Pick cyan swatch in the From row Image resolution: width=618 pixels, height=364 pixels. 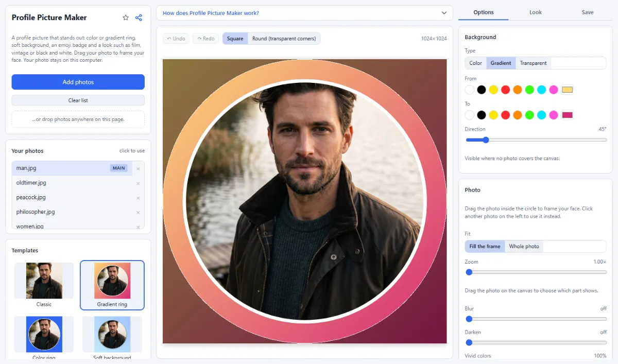click(x=541, y=90)
